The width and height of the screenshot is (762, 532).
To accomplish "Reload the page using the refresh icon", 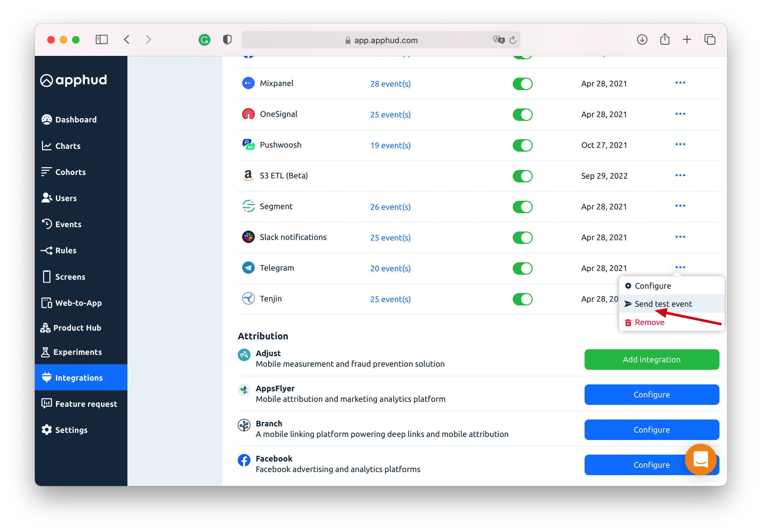I will (512, 40).
